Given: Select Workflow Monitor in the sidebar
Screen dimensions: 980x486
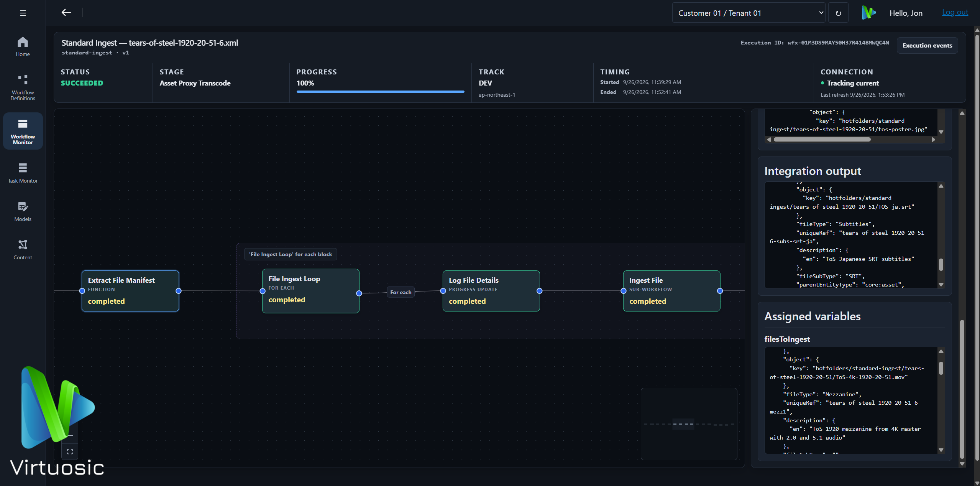Looking at the screenshot, I should (x=23, y=131).
